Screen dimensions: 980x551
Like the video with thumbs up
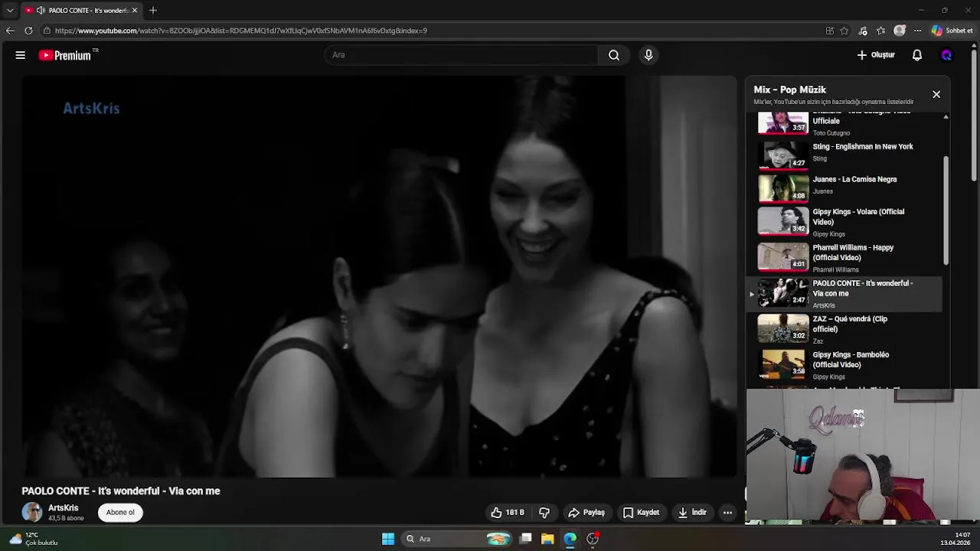pos(508,513)
